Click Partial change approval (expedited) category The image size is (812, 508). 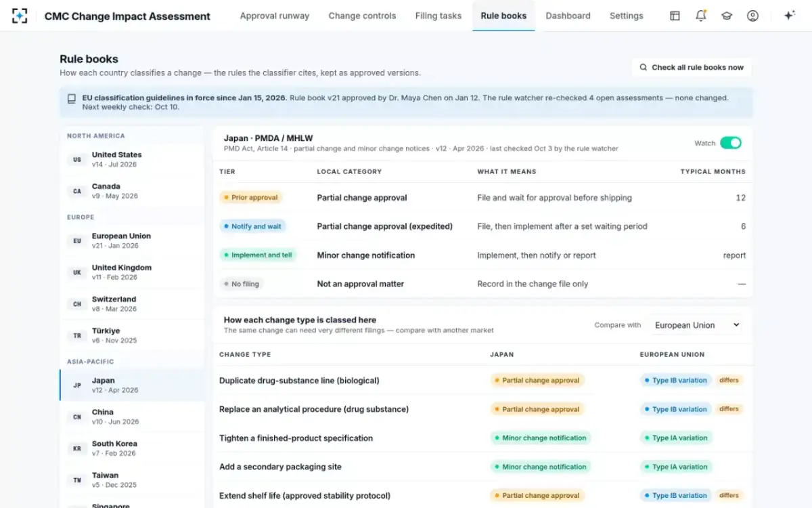click(385, 226)
